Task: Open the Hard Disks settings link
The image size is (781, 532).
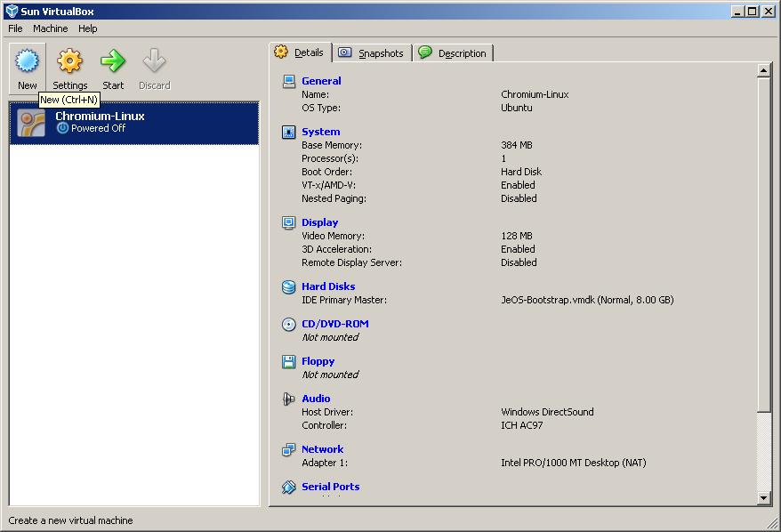Action: [x=328, y=286]
